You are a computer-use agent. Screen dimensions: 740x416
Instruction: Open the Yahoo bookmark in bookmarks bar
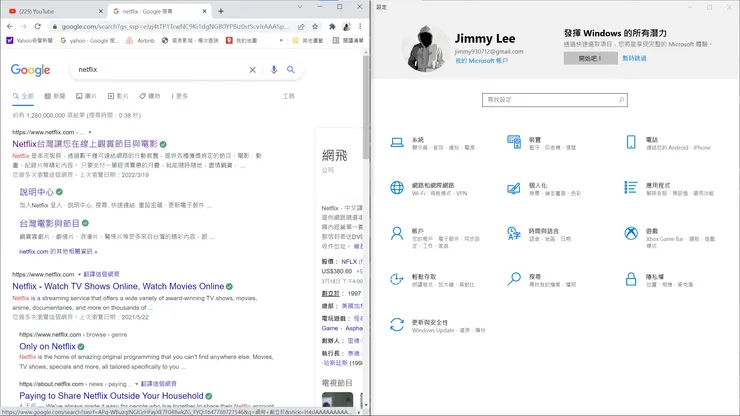(x=29, y=41)
